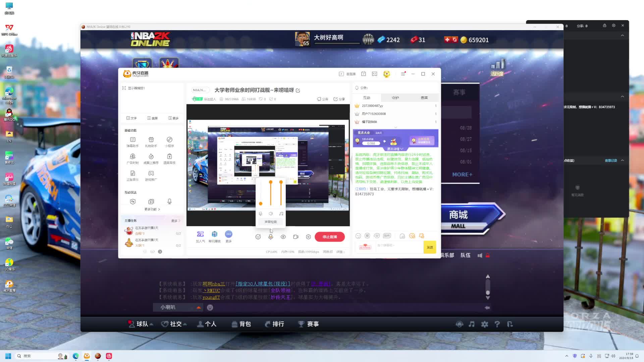Switch to the 守护 tab in the chat panel
This screenshot has width=644, height=362.
pos(395,98)
